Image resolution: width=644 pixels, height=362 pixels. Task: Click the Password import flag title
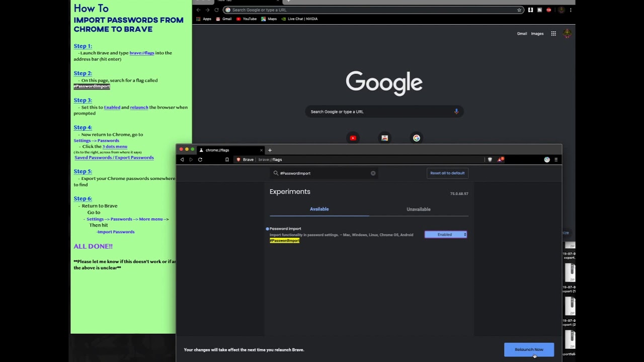click(x=285, y=229)
